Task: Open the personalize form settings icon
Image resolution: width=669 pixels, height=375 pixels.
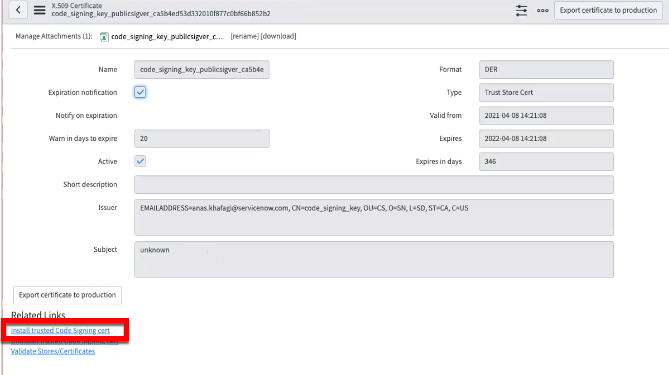Action: pyautogui.click(x=521, y=10)
